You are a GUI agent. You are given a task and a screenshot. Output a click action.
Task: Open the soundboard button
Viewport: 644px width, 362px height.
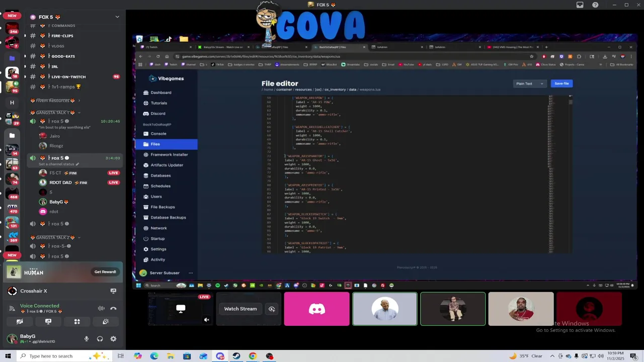(x=106, y=321)
